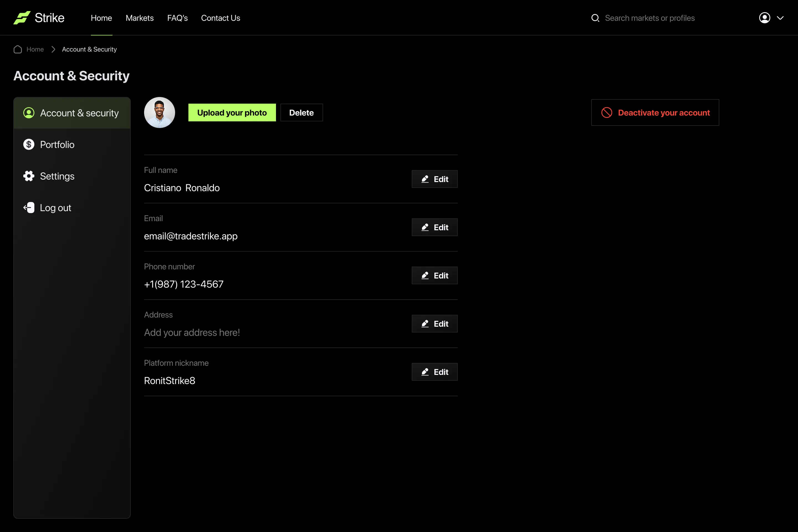Expand the profile dropdown chevron
Image resolution: width=798 pixels, height=532 pixels.
tap(780, 18)
